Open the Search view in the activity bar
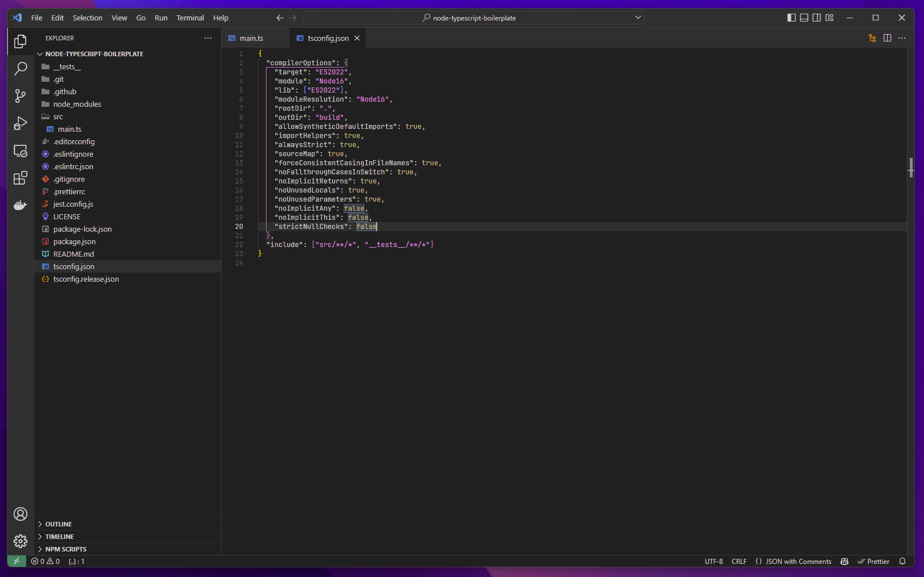Viewport: 924px width, 577px height. pos(20,68)
